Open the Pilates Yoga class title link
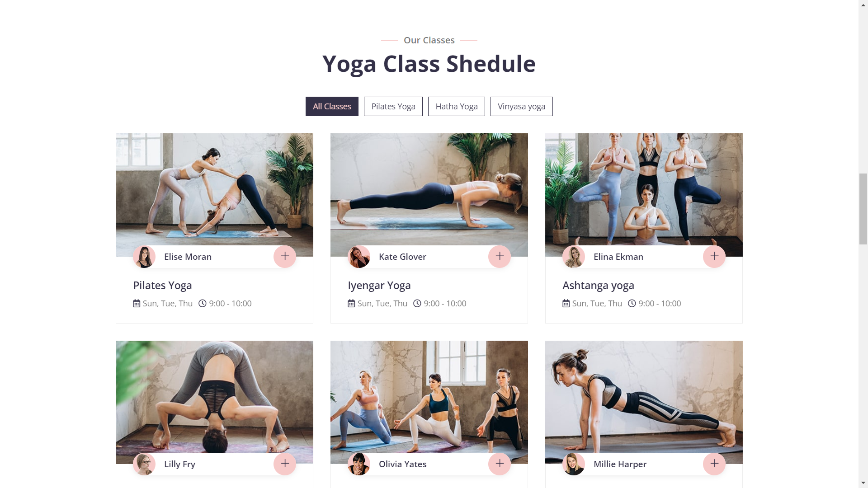This screenshot has width=868, height=488. click(162, 286)
